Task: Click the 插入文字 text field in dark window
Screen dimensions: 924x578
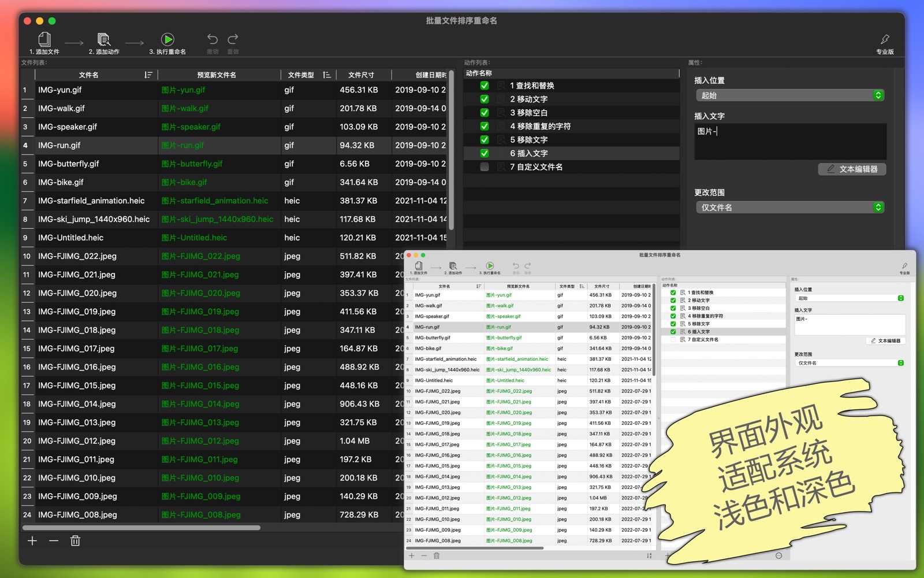Action: pos(789,142)
